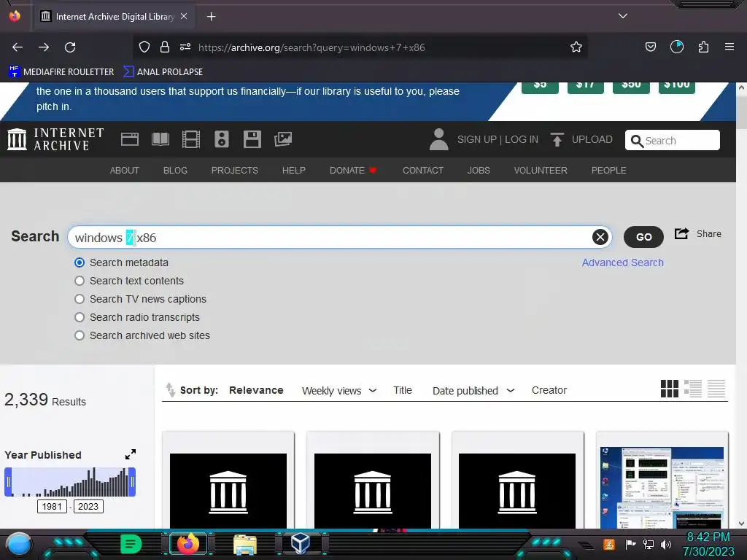Open the Texts book icon
Screen dimensions: 747x560
click(160, 139)
